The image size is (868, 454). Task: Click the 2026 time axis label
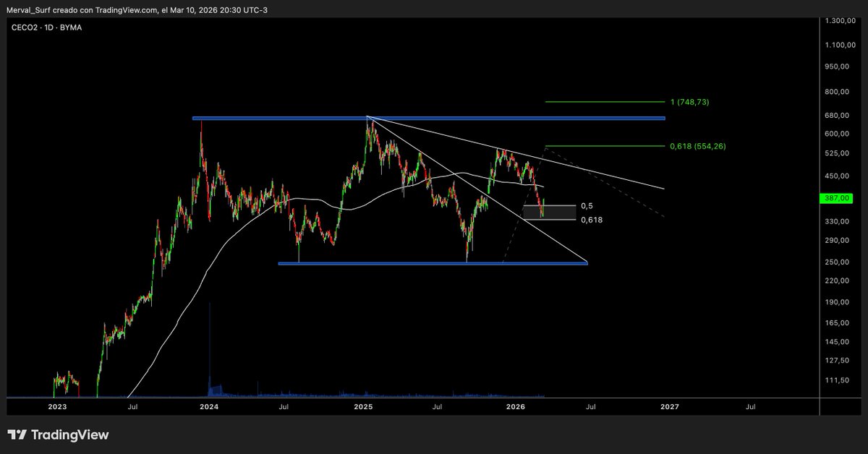(x=516, y=407)
